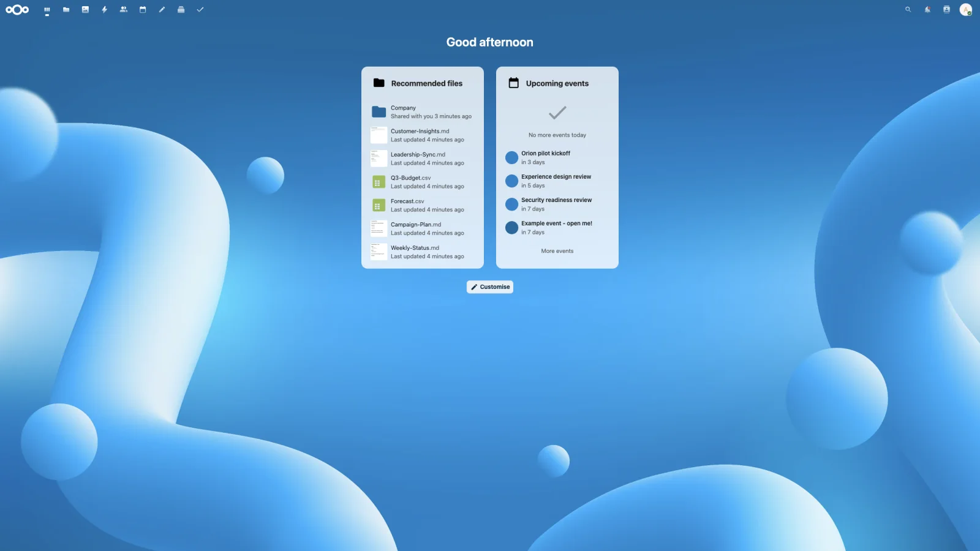
Task: Click the Security readiness review calendar dot
Action: [x=512, y=204]
